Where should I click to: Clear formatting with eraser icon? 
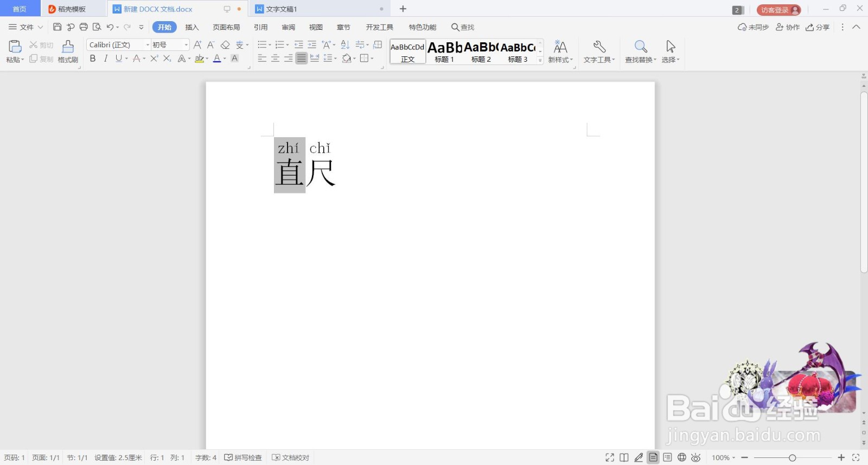click(225, 45)
